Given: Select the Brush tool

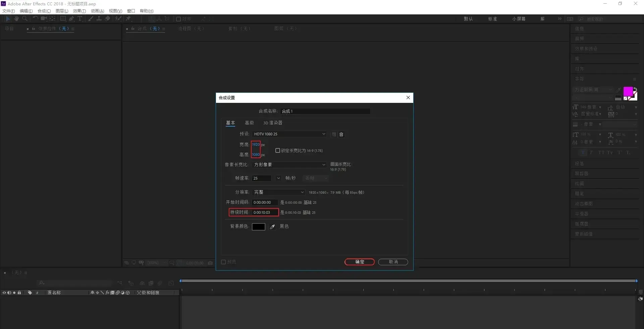Looking at the screenshot, I should point(91,19).
